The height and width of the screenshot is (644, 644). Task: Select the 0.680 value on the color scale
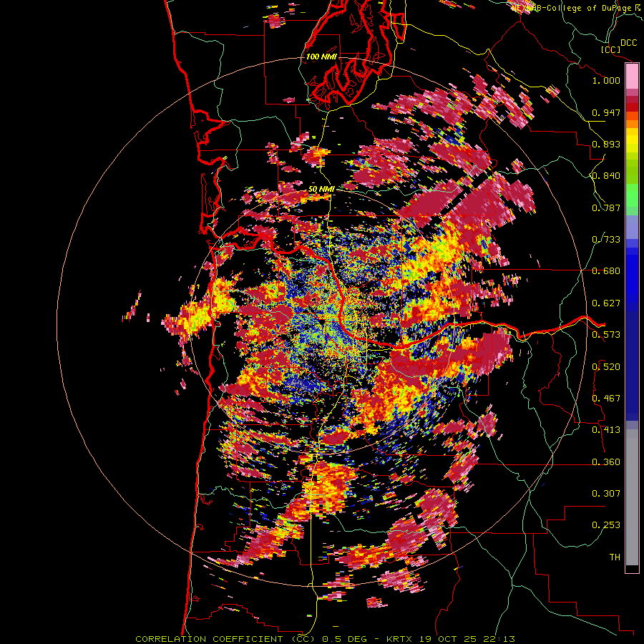pos(606,271)
